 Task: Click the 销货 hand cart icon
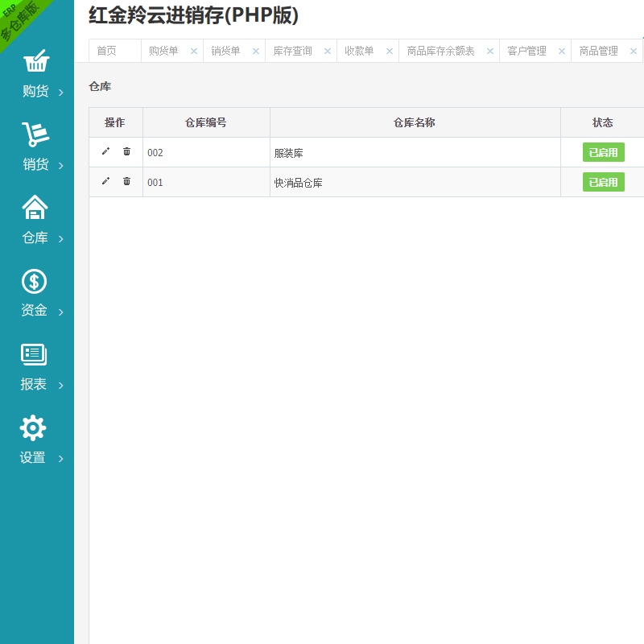click(x=35, y=134)
